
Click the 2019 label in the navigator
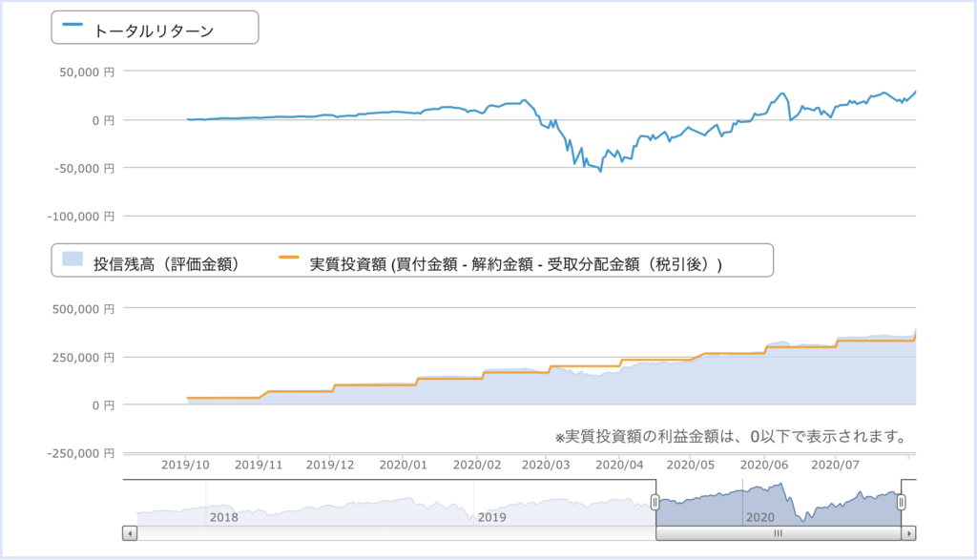pyautogui.click(x=491, y=517)
